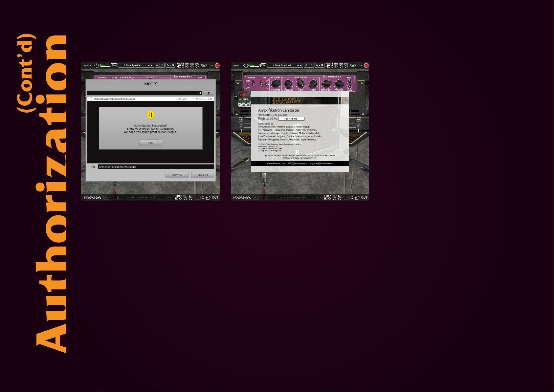Click the up-folder arrow in the Import dialog
Image resolution: width=554 pixels, height=392 pixels.
tap(209, 93)
